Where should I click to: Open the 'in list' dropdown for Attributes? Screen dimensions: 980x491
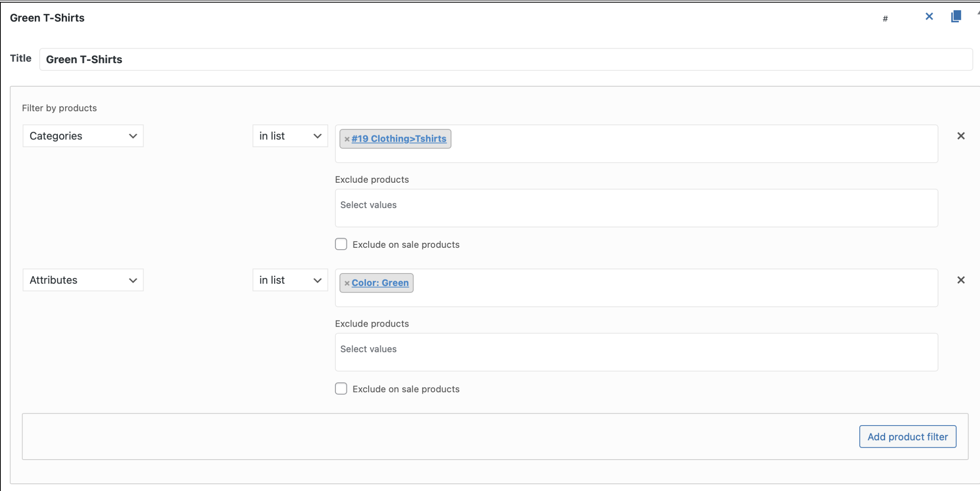click(290, 280)
